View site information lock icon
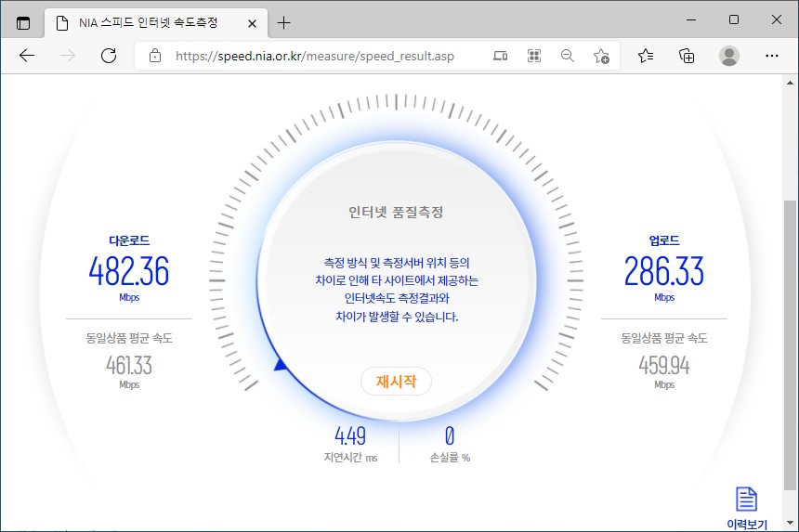The height and width of the screenshot is (532, 799). (x=155, y=56)
